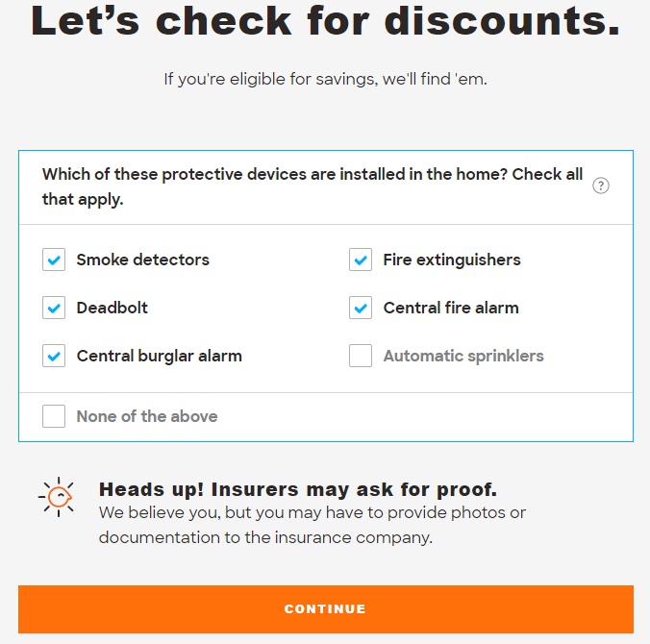Click the 'Heads up! Insurers may ask' heading
Image resolution: width=650 pixels, height=644 pixels.
point(298,489)
